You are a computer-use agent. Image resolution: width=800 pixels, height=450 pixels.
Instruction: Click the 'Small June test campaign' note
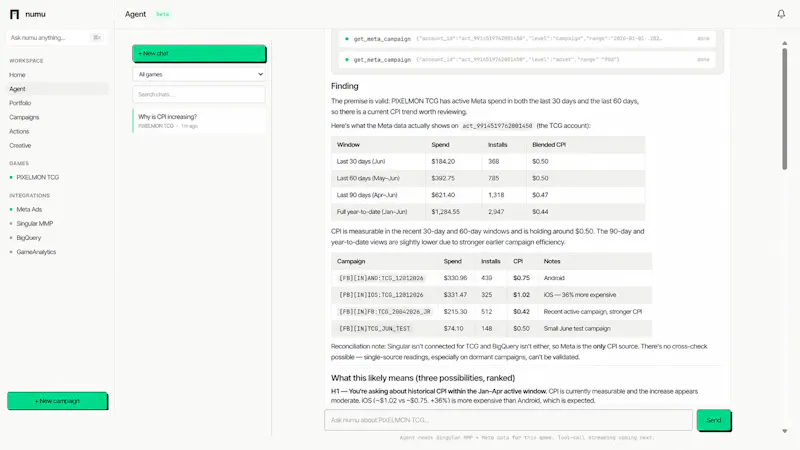pos(577,329)
